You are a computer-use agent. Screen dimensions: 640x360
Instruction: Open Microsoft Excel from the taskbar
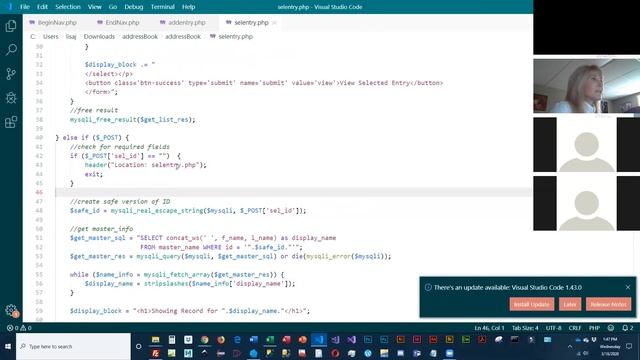coord(270,340)
